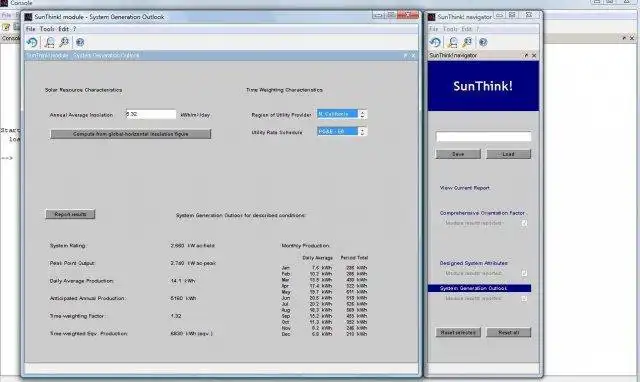Click the Reset selected button
The image size is (640, 382).
click(458, 333)
